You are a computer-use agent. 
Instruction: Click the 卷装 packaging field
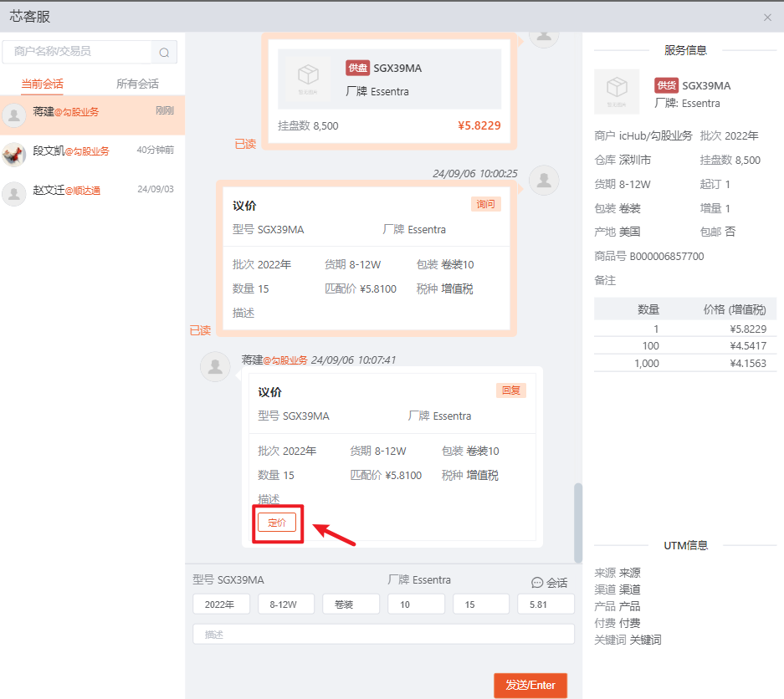pos(351,605)
